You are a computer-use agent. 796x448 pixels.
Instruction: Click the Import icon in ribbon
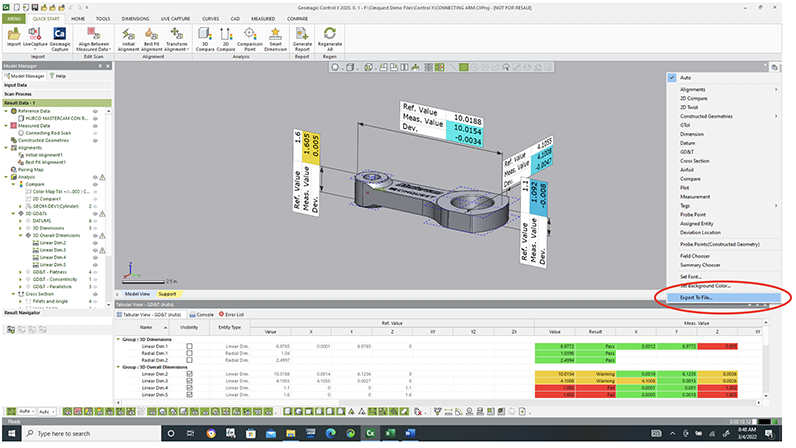click(14, 38)
